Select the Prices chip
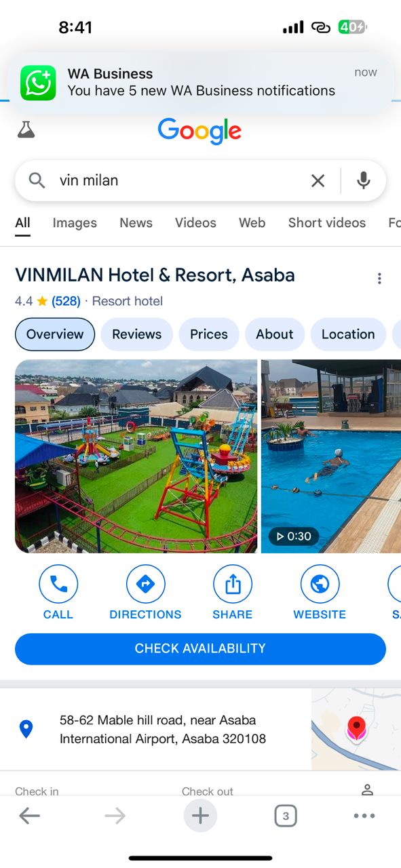 pos(209,334)
